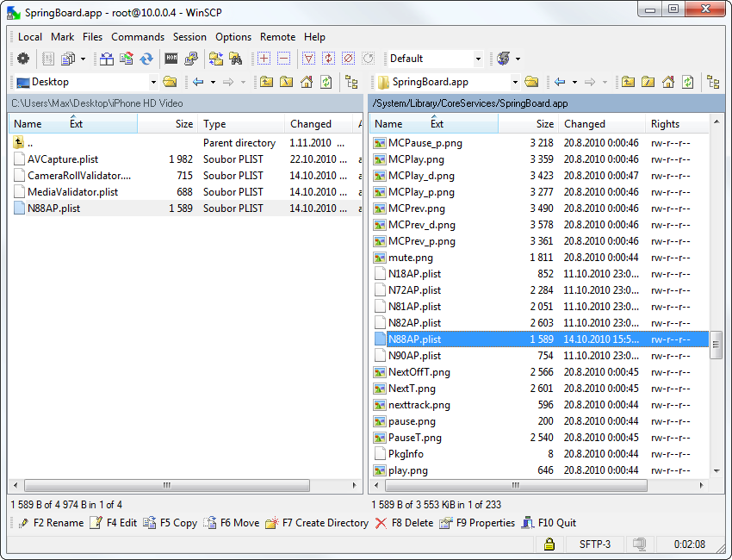The height and width of the screenshot is (560, 732).
Task: Click the F9 Properties button
Action: pyautogui.click(x=477, y=523)
